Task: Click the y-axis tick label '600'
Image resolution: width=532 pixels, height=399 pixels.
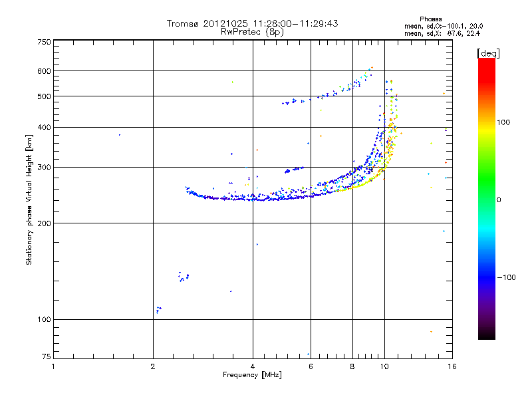Action: [44, 71]
